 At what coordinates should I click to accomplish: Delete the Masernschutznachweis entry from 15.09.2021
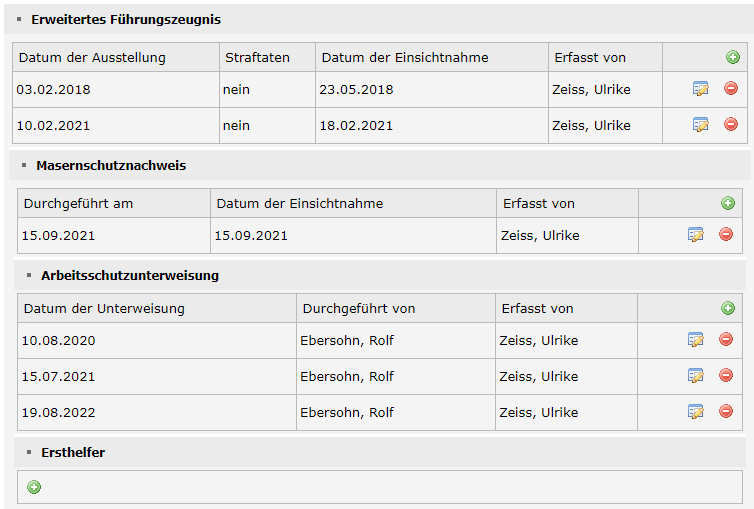(x=726, y=235)
